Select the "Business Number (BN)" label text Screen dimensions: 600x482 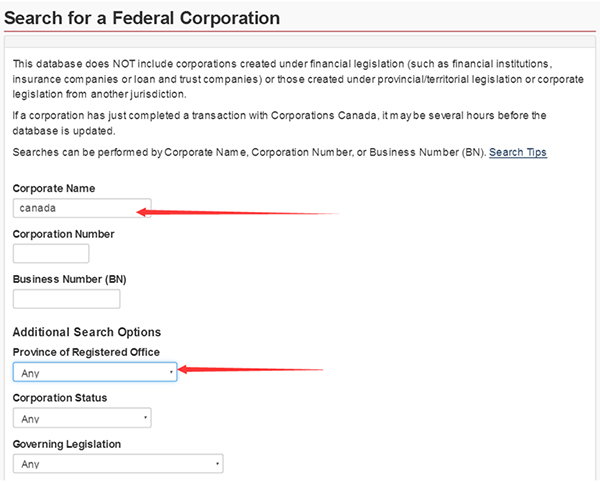click(x=69, y=279)
